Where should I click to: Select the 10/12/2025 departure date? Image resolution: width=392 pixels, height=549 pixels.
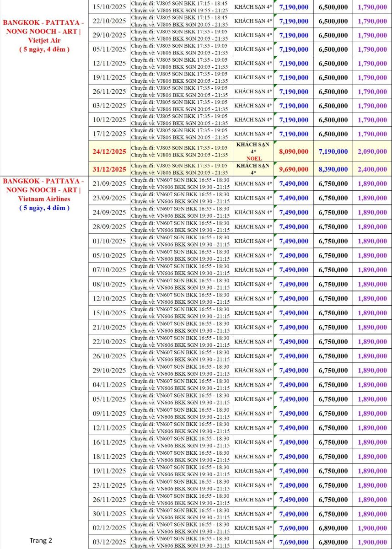pyautogui.click(x=109, y=120)
